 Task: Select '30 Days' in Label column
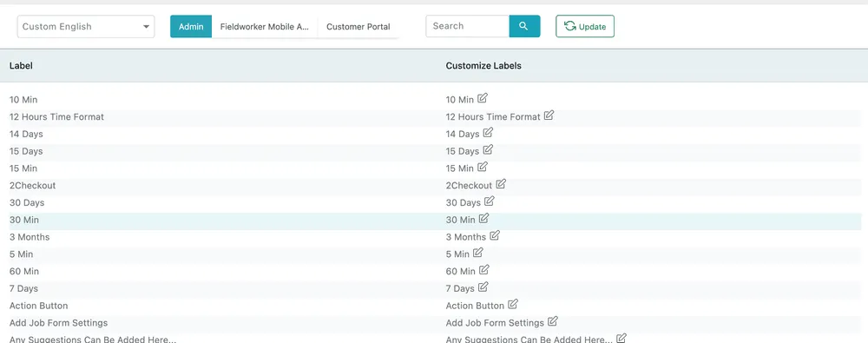[27, 203]
